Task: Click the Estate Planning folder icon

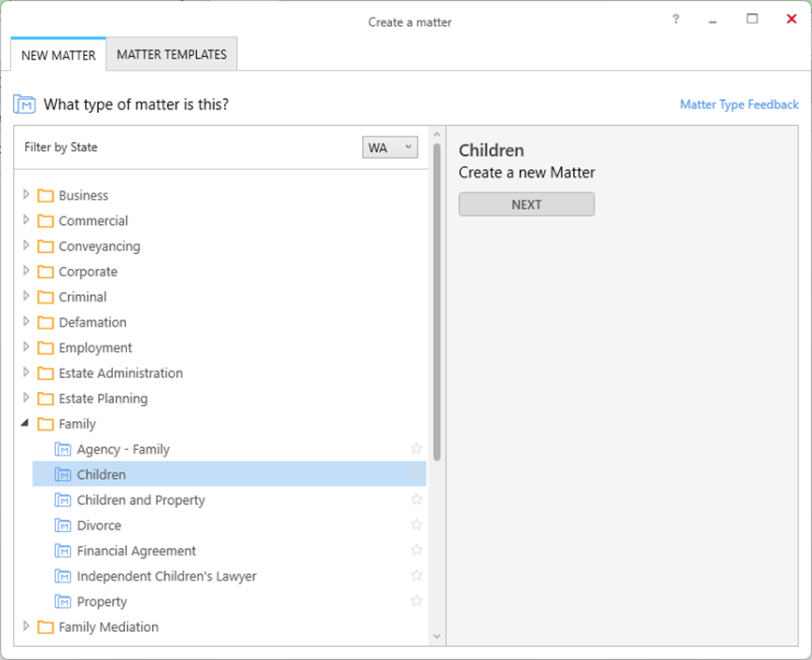Action: 46,399
